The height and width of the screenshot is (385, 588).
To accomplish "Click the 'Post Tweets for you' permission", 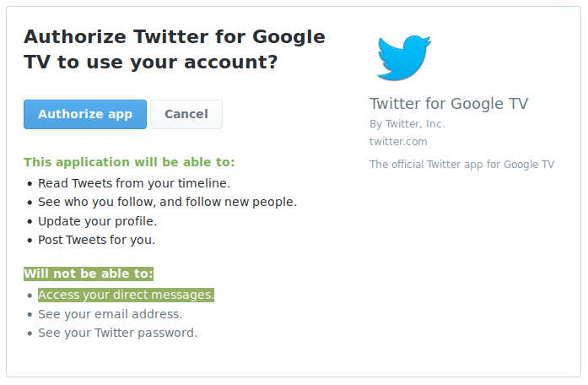I will click(x=96, y=240).
